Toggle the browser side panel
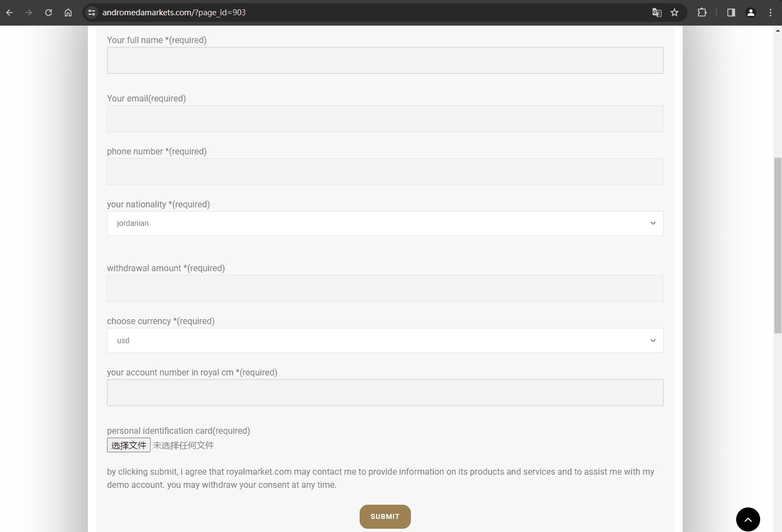Screen dimensions: 782x532 [x=731, y=13]
